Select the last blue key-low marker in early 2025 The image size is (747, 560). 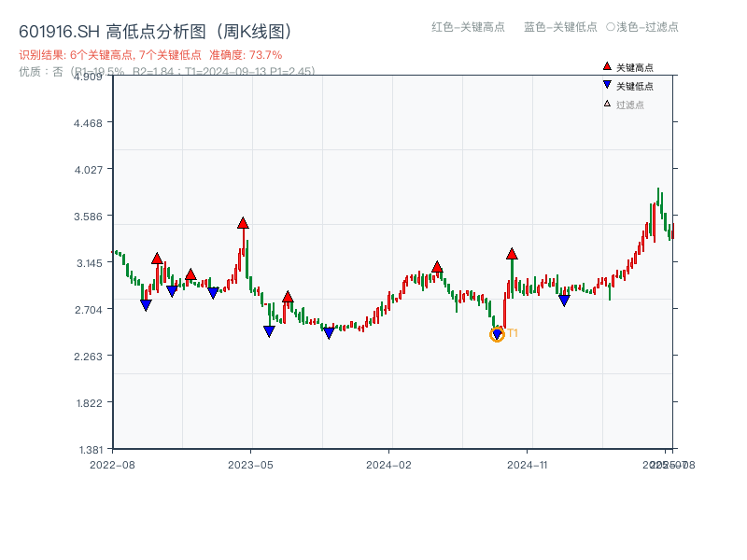[x=564, y=301]
